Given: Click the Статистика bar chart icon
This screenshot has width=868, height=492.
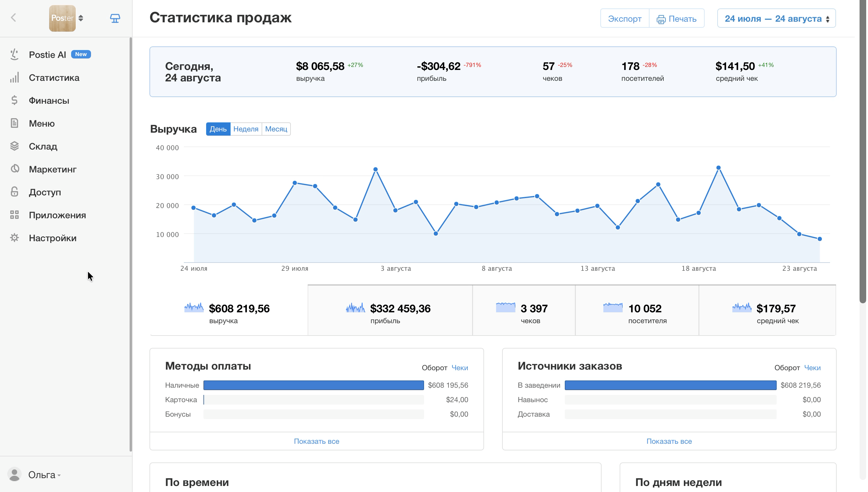Looking at the screenshot, I should click(x=14, y=77).
